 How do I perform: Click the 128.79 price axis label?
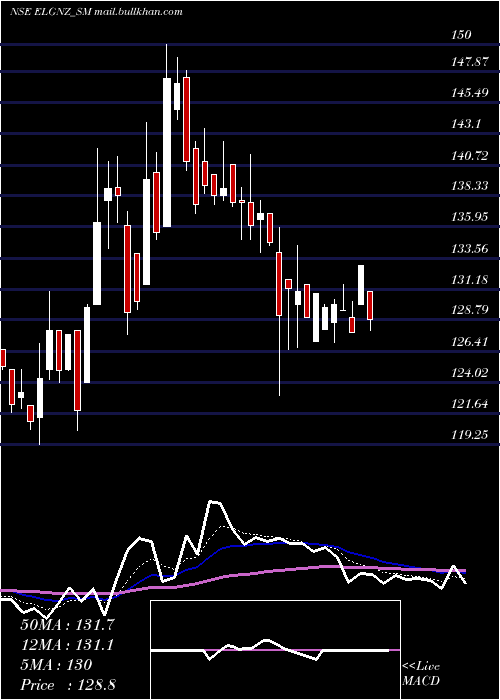point(471,310)
